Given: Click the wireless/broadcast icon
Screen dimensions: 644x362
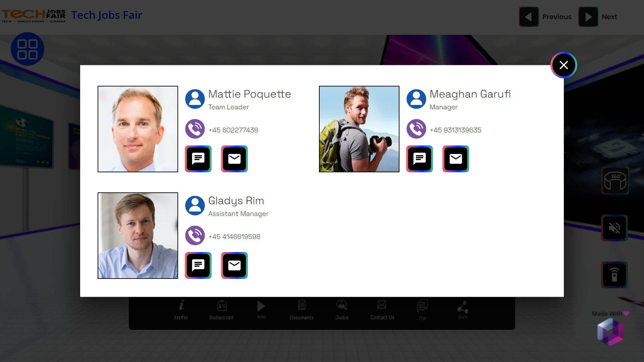Looking at the screenshot, I should 614,275.
